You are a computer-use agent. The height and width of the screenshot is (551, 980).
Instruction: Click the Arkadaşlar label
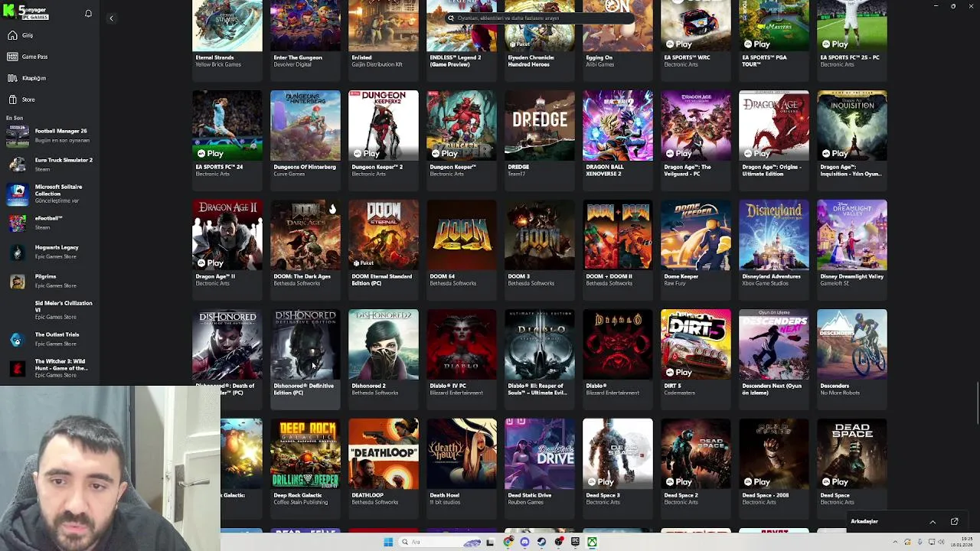(x=864, y=522)
